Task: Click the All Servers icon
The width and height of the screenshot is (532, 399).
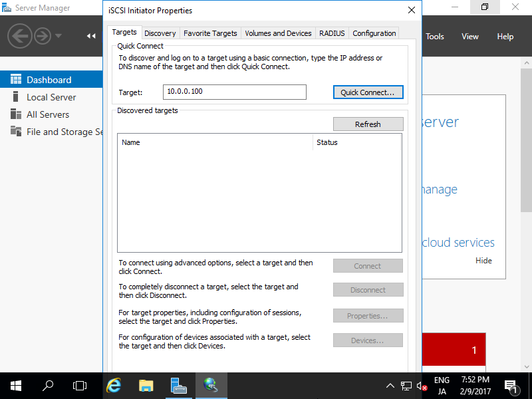Action: tap(15, 114)
